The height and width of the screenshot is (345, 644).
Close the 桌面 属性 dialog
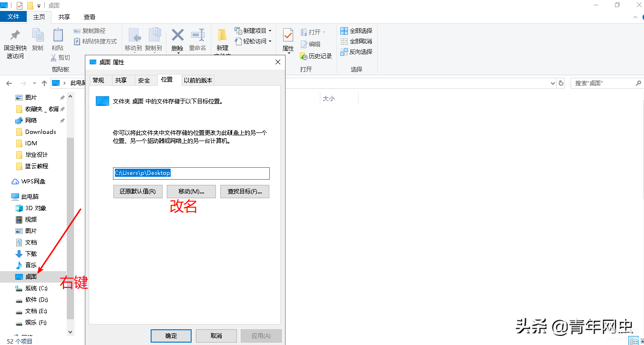click(x=278, y=62)
